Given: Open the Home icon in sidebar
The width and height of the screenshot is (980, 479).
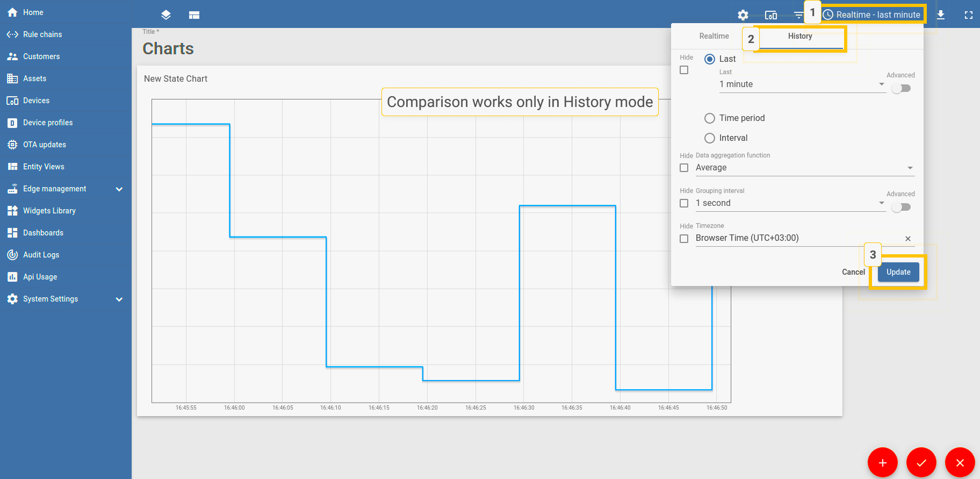Looking at the screenshot, I should click(x=12, y=12).
